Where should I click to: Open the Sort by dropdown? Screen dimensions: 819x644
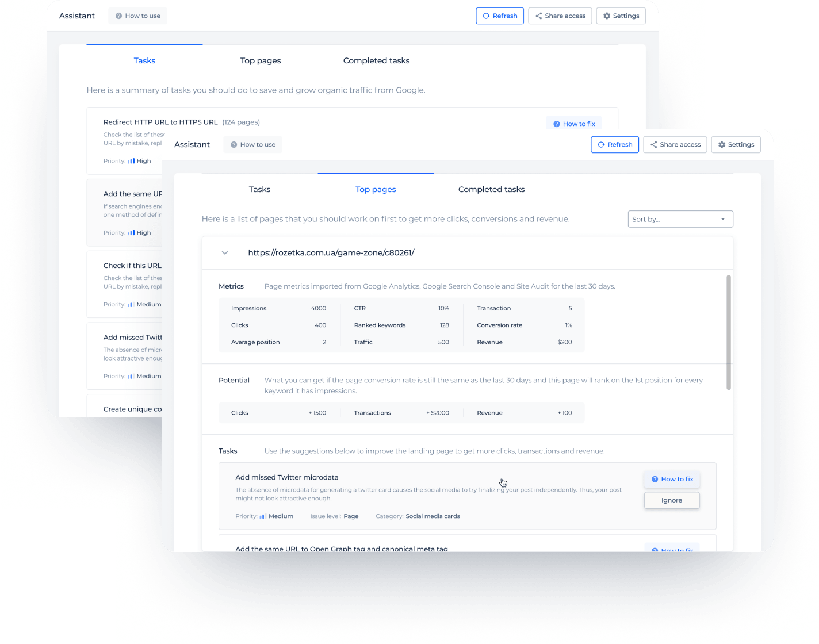(680, 219)
